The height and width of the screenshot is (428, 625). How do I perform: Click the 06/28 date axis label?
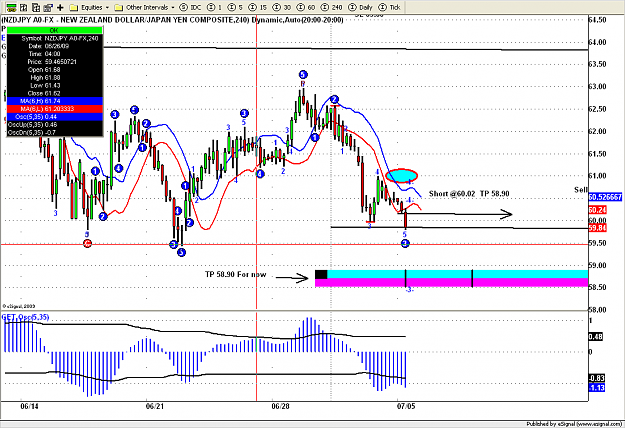(x=280, y=406)
